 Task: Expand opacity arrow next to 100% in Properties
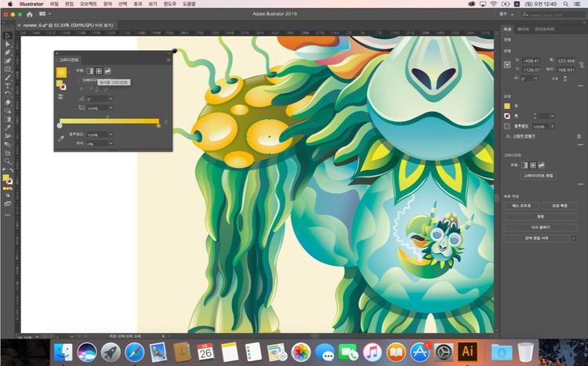pos(552,126)
